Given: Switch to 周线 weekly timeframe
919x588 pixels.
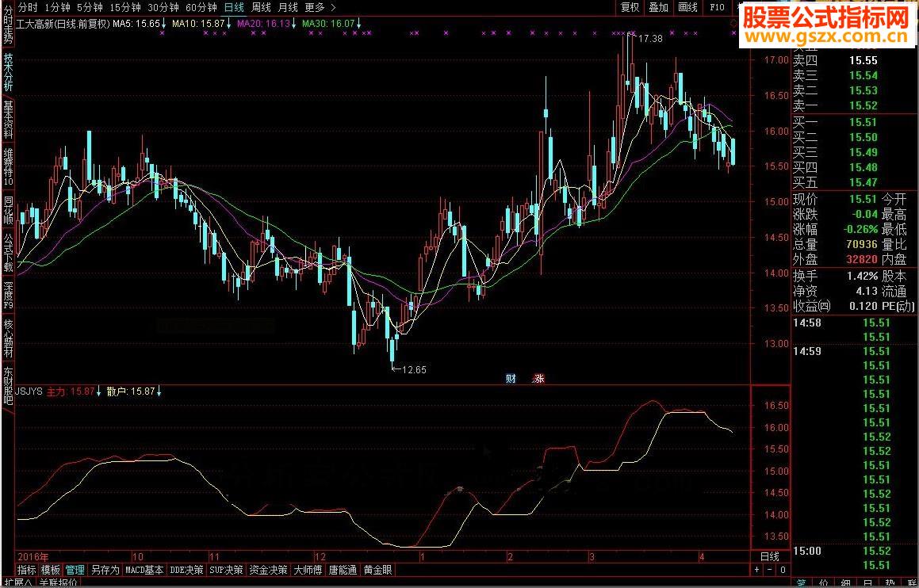Looking at the screenshot, I should coord(262,8).
